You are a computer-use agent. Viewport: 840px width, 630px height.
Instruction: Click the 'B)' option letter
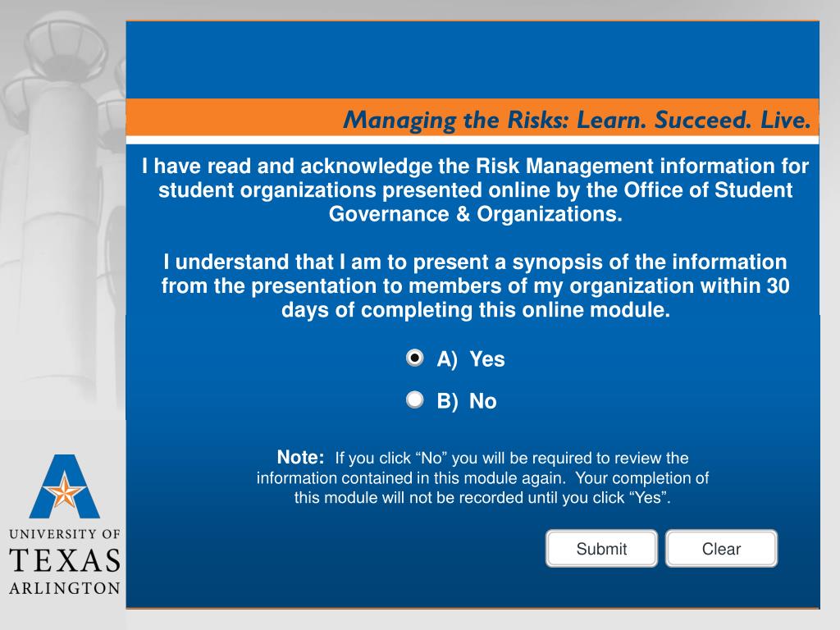pyautogui.click(x=447, y=402)
